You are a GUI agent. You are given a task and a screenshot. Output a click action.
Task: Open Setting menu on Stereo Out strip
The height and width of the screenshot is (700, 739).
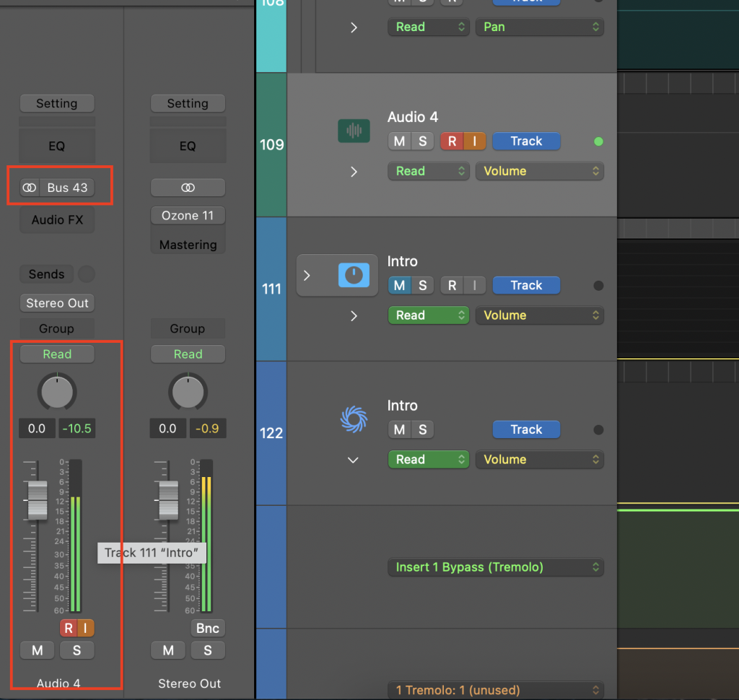click(x=188, y=103)
